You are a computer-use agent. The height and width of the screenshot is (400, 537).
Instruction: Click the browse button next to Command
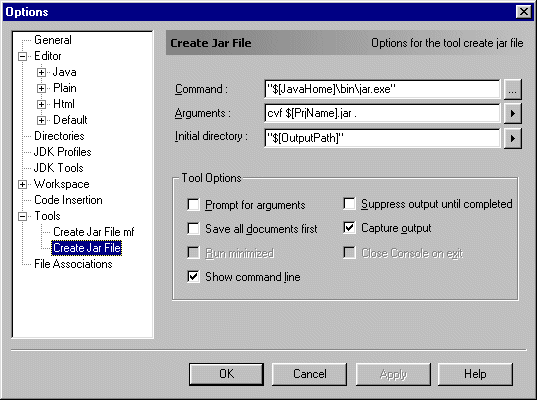[x=512, y=89]
